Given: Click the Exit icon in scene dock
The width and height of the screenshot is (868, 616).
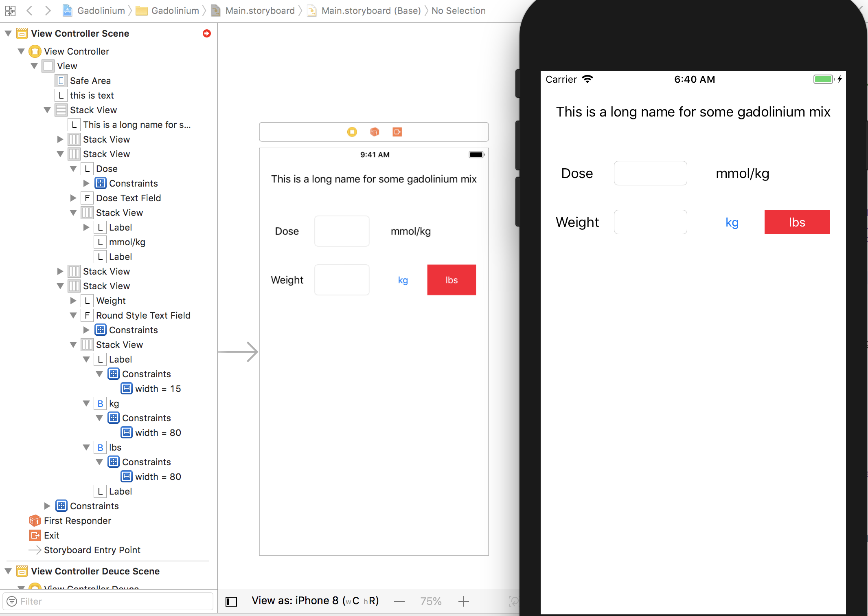Looking at the screenshot, I should (397, 132).
